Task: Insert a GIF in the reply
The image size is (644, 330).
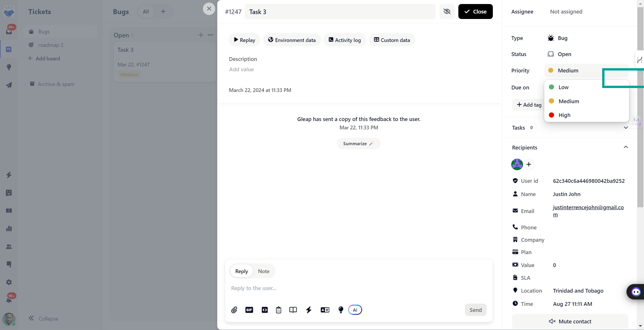Action: point(249,310)
